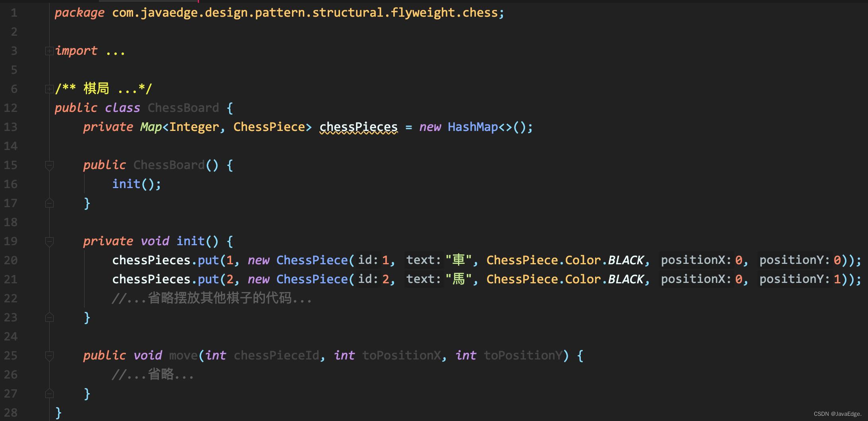The height and width of the screenshot is (421, 868).
Task: Click line number 13 in the gutter
Action: tap(11, 127)
